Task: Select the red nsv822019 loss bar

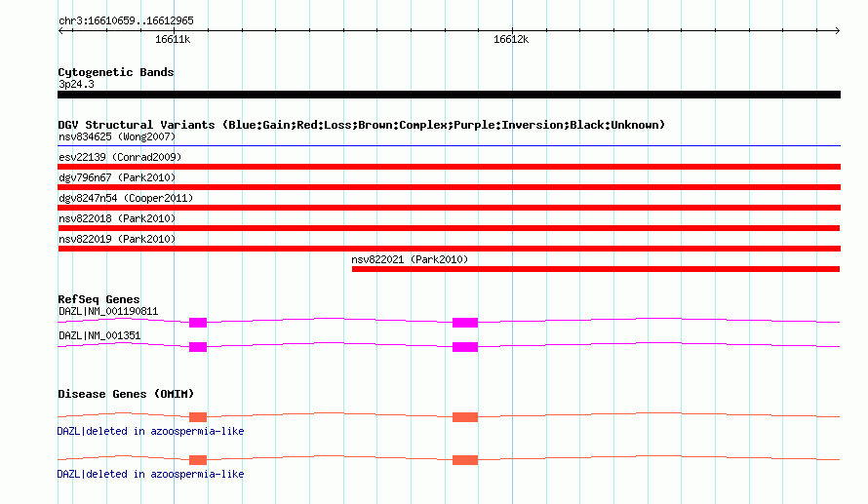Action: 449,249
